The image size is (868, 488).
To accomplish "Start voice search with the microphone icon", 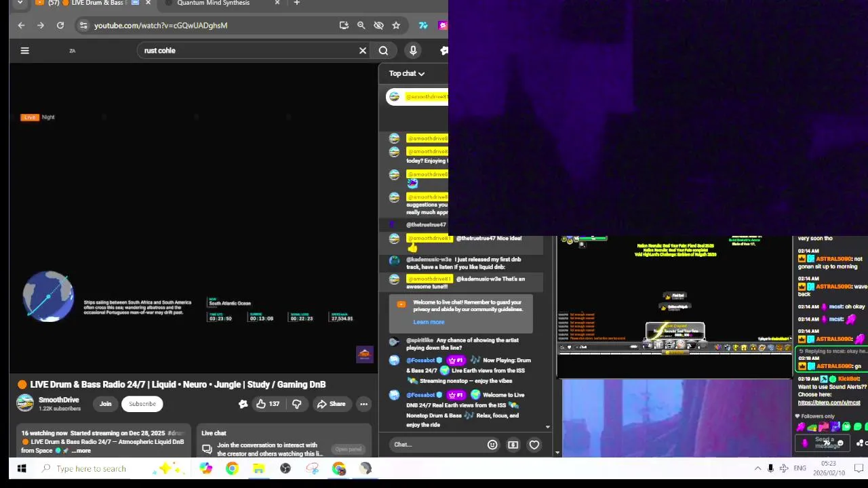I will point(413,50).
